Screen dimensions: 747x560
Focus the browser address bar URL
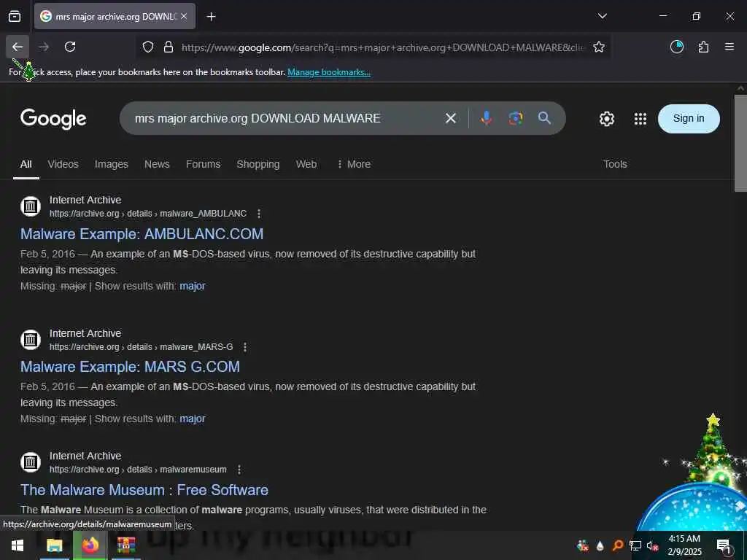coord(382,47)
